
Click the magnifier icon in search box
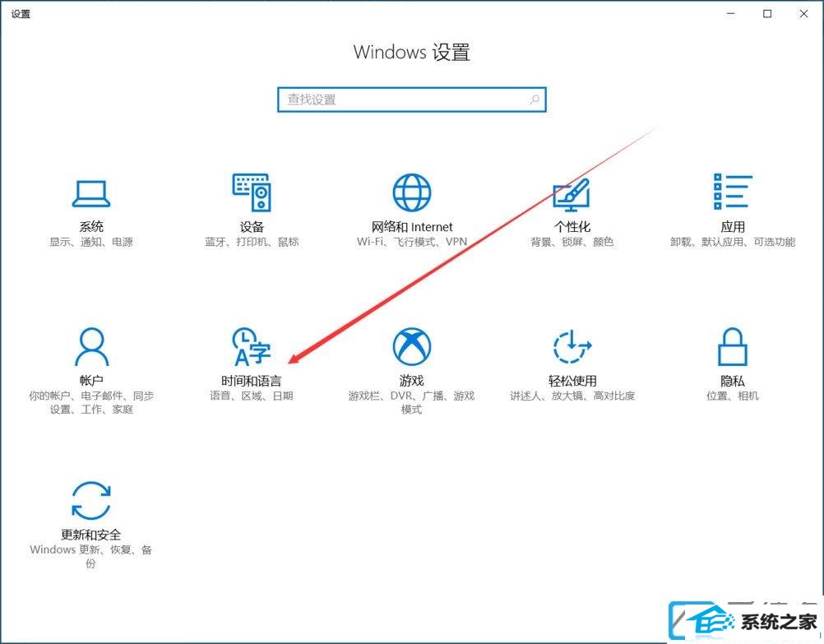[535, 100]
